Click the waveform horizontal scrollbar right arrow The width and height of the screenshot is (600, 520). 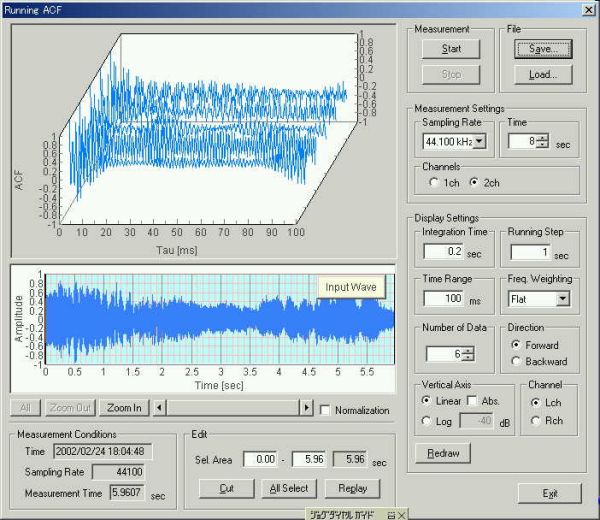[x=306, y=408]
